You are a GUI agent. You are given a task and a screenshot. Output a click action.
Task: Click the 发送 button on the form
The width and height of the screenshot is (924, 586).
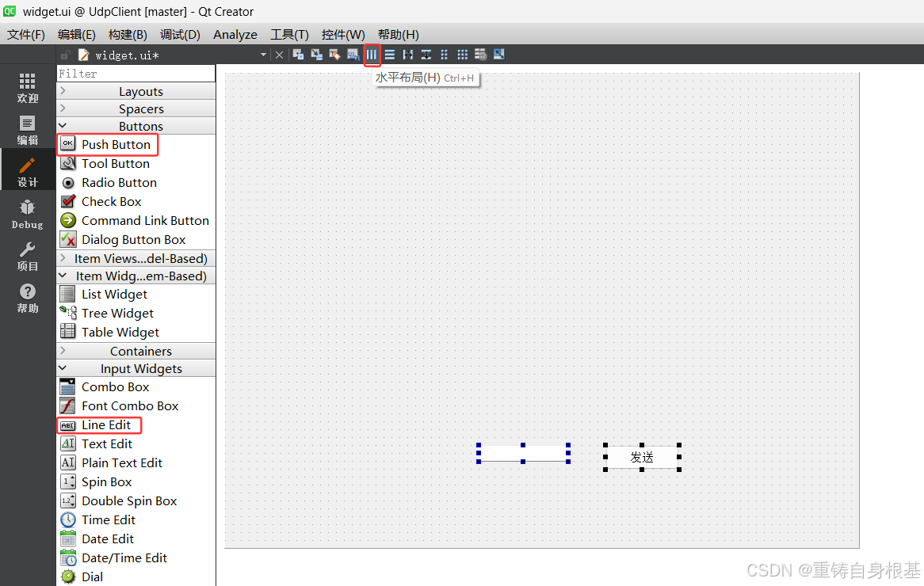(x=642, y=457)
